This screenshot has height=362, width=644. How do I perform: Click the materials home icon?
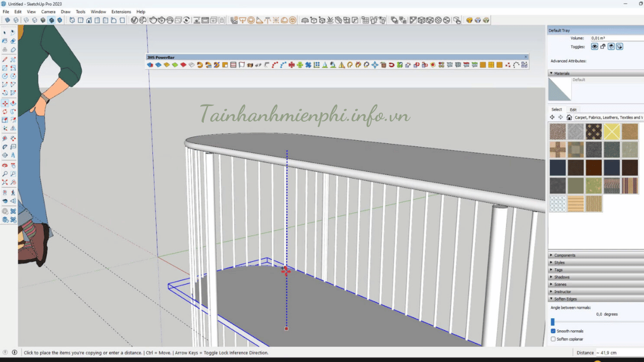569,117
